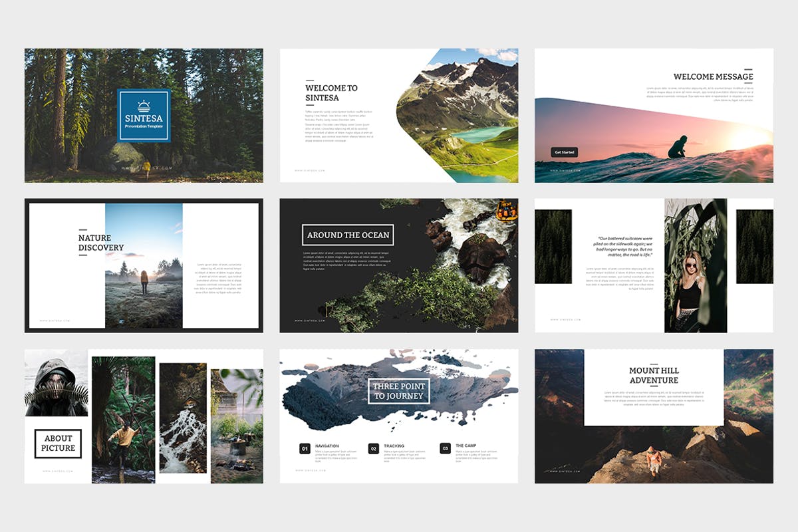Click the Three Point to Journey title box
The width and height of the screenshot is (798, 532).
click(x=399, y=391)
